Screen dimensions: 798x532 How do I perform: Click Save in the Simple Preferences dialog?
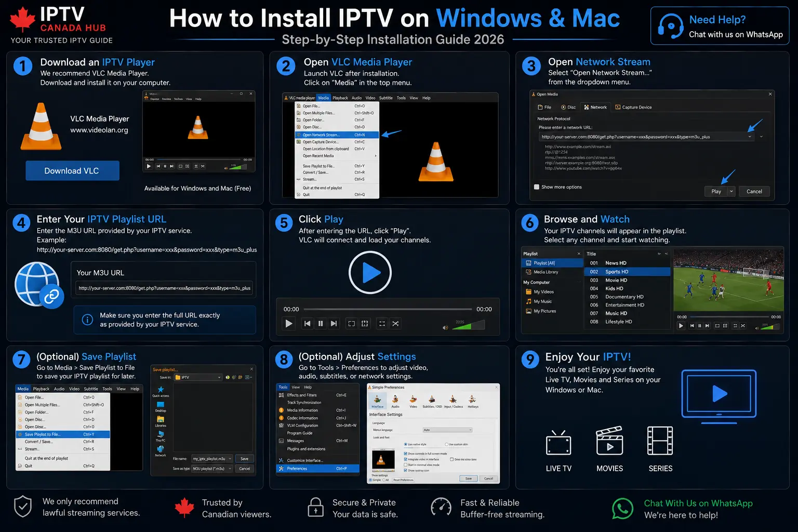pos(469,478)
